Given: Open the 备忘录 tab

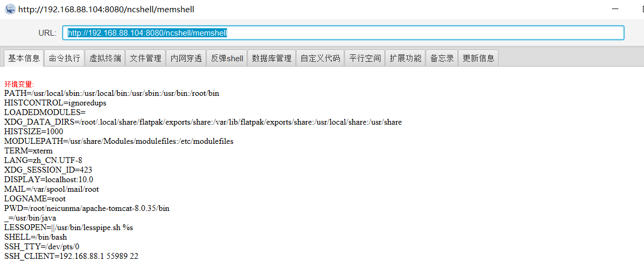Looking at the screenshot, I should (x=442, y=59).
